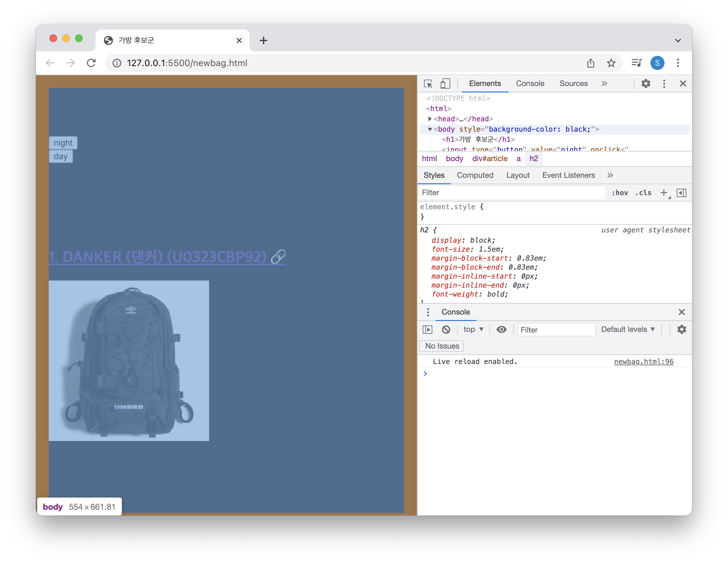Toggle the device toolbar icon

(x=445, y=83)
